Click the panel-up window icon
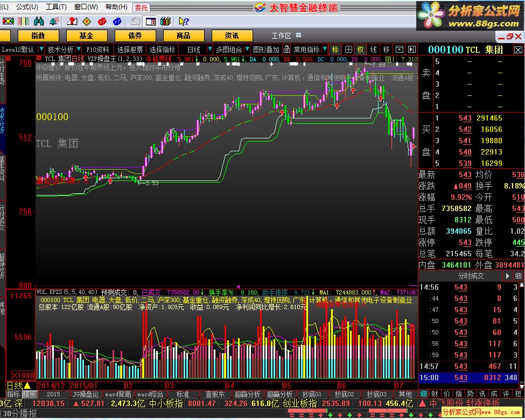 (400, 50)
